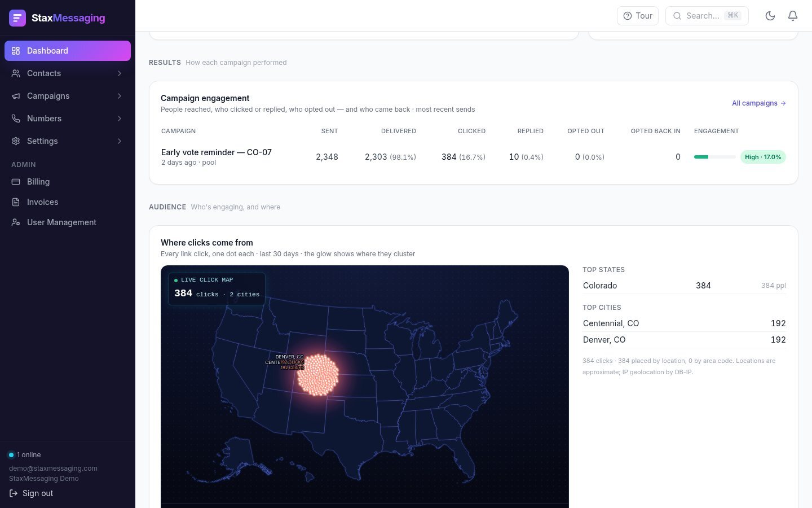Click the Settings gear icon

[x=16, y=141]
